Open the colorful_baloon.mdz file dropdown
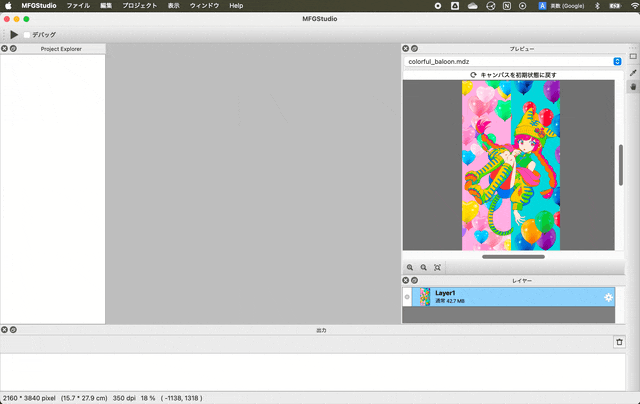Image resolution: width=640 pixels, height=404 pixels. tap(617, 61)
